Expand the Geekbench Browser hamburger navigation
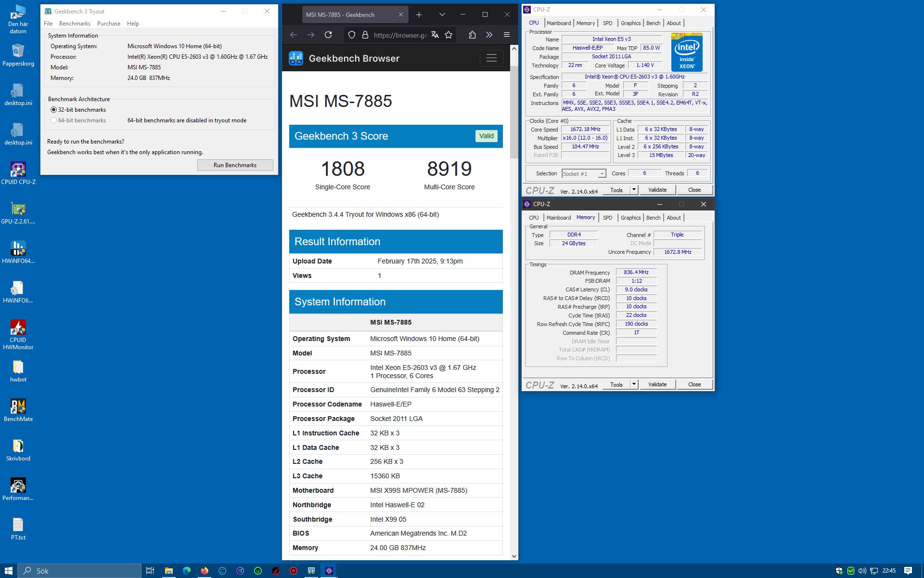 coord(491,58)
